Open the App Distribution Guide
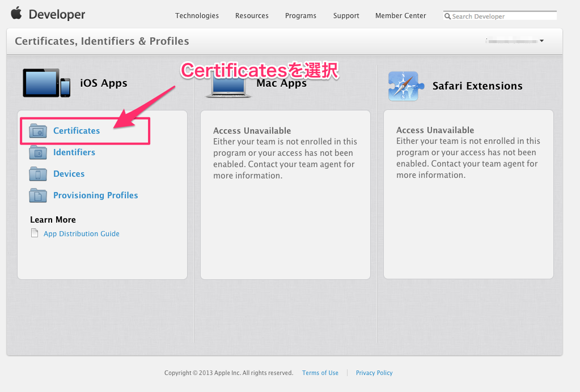The height and width of the screenshot is (392, 580). click(81, 233)
